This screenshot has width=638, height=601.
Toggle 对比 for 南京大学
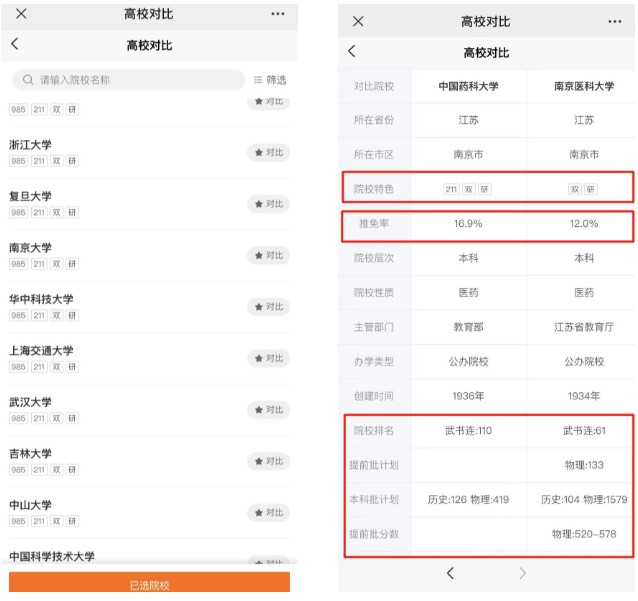pos(268,255)
